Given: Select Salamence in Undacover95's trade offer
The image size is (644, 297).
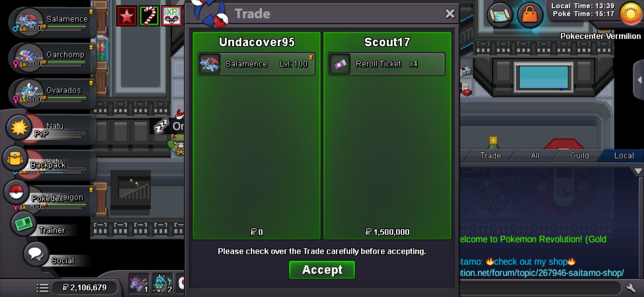Looking at the screenshot, I should [256, 64].
